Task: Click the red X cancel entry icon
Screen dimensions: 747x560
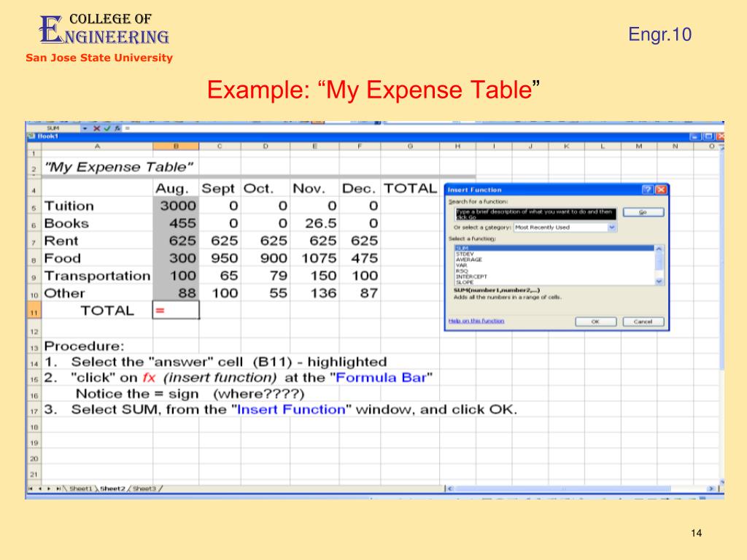Action: pos(97,128)
